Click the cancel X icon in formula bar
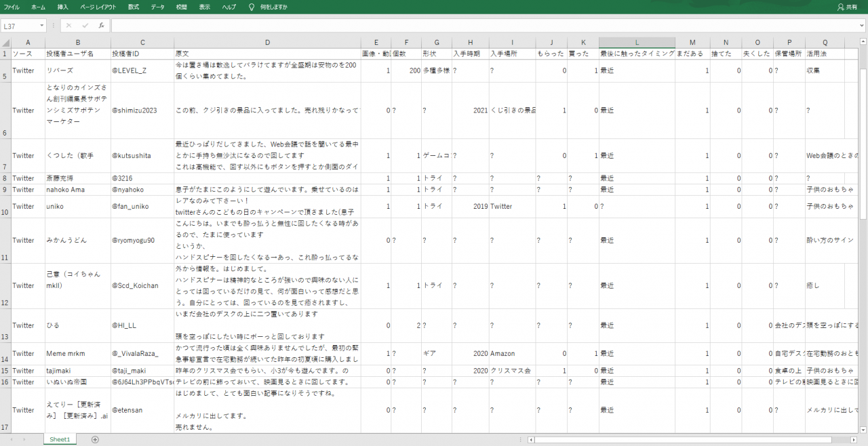Viewport: 868px width, 446px height. pyautogui.click(x=68, y=26)
